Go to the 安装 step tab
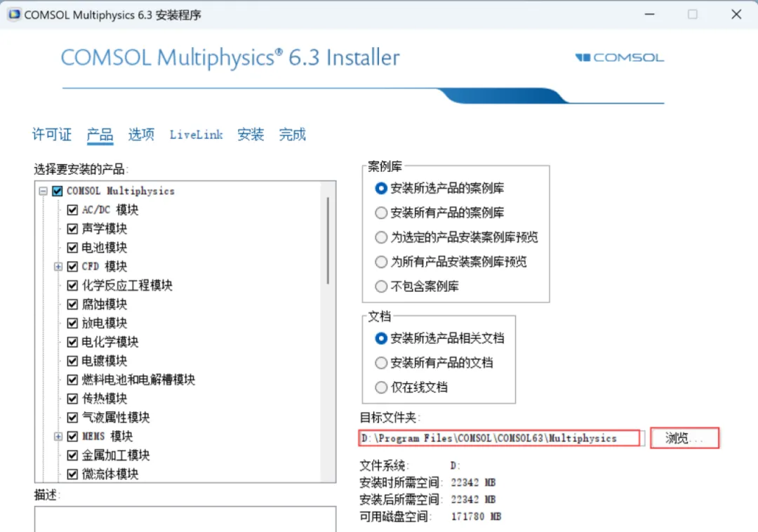The image size is (758, 532). point(251,134)
